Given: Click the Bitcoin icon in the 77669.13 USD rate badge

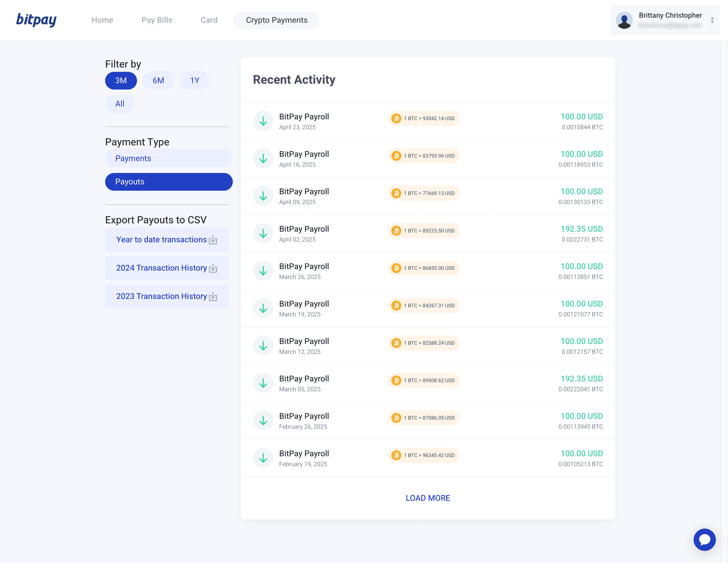Looking at the screenshot, I should pyautogui.click(x=396, y=193).
